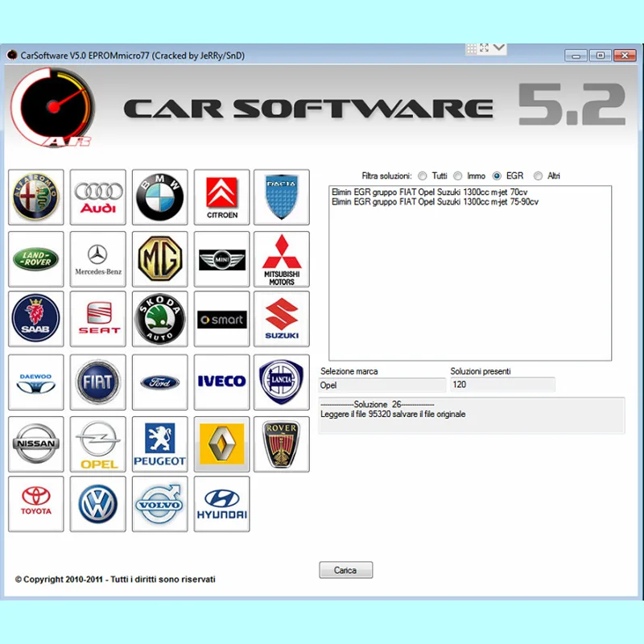Choose the Fiat brand logo
Image resolution: width=644 pixels, height=644 pixels.
(x=97, y=382)
